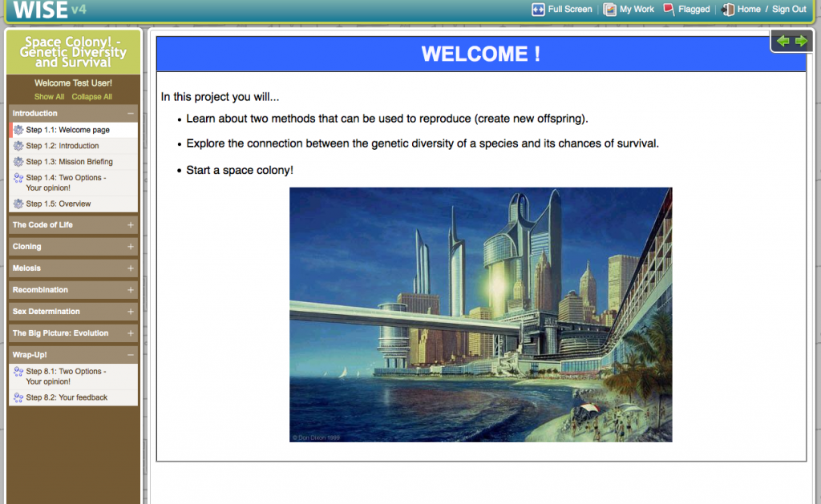Open Step 1.1: Welcome page

73,130
